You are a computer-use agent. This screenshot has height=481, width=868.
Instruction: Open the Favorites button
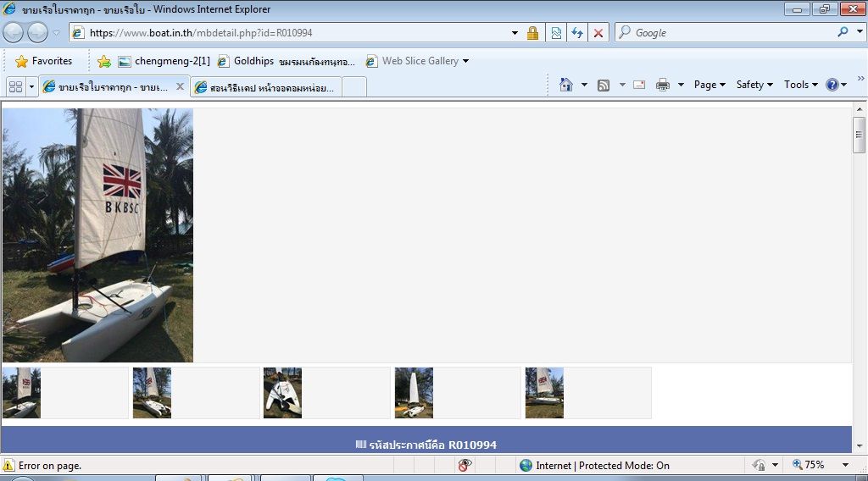[43, 61]
